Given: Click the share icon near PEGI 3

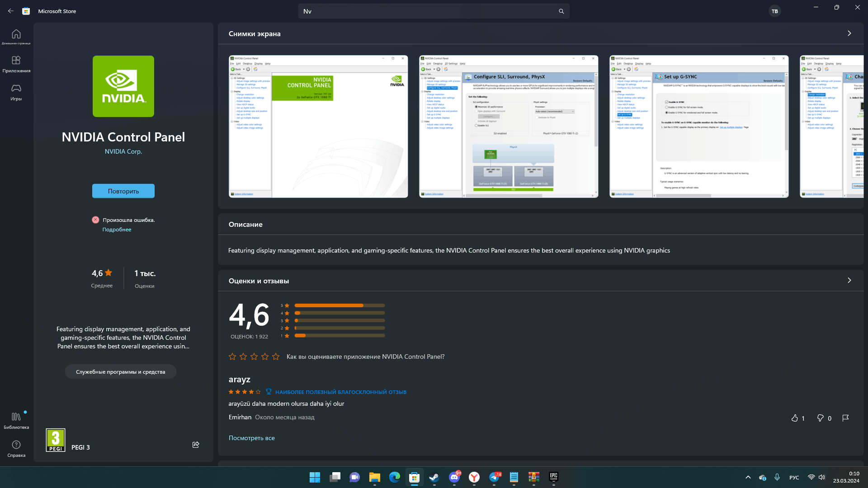Looking at the screenshot, I should (196, 445).
